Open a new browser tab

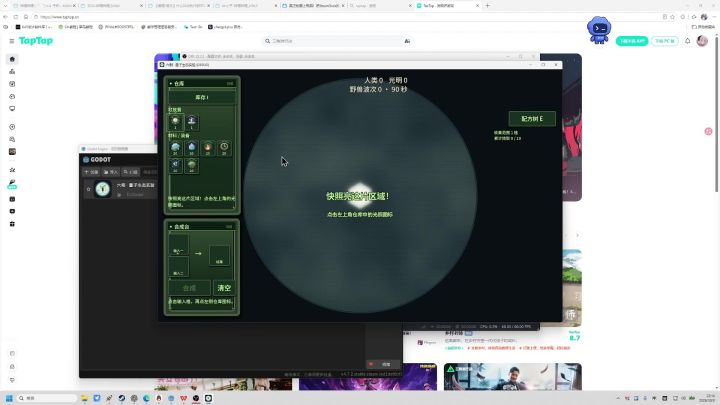tap(488, 6)
